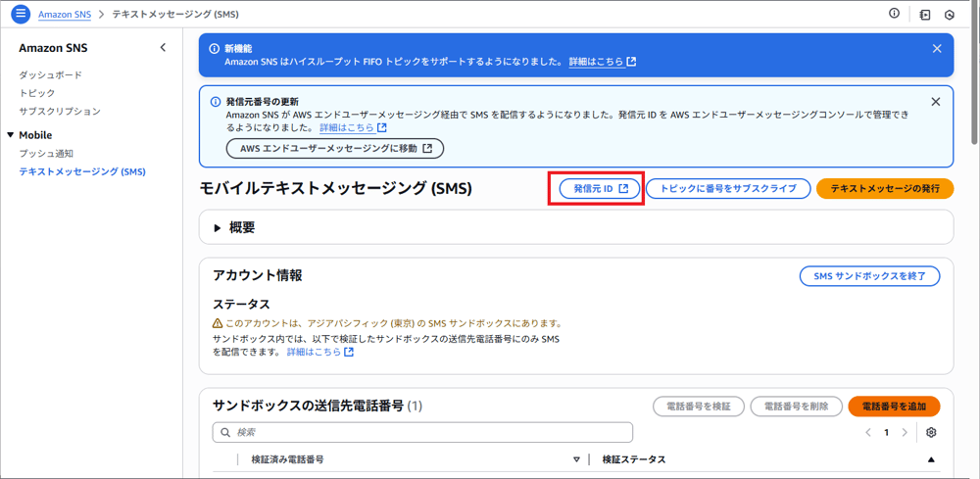Viewport: 980px width, 479px height.
Task: Select テキストメッセージング (SMS) in the sidebar
Action: pyautogui.click(x=82, y=171)
